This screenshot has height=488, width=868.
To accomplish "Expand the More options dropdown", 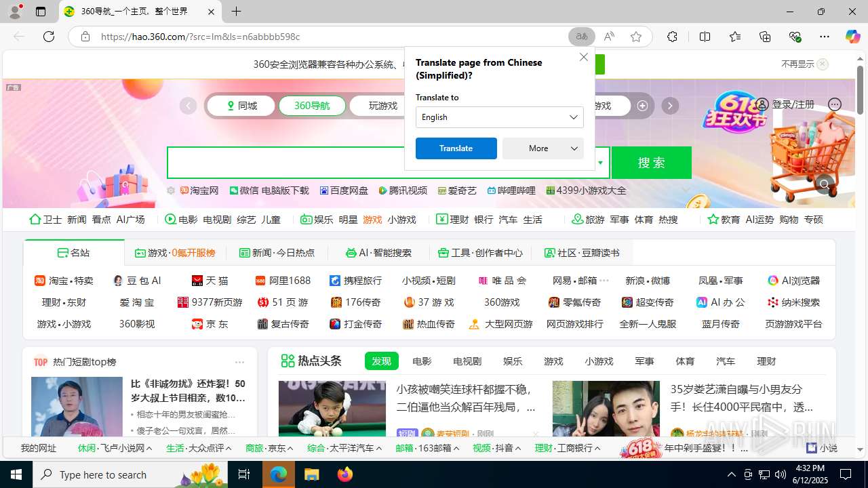I will [x=542, y=148].
